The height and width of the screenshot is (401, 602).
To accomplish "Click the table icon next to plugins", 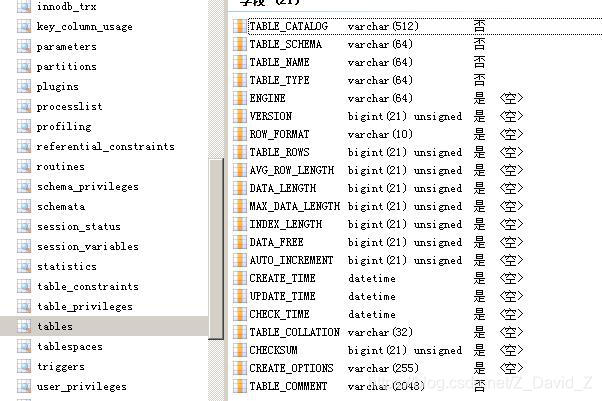I will 24,86.
